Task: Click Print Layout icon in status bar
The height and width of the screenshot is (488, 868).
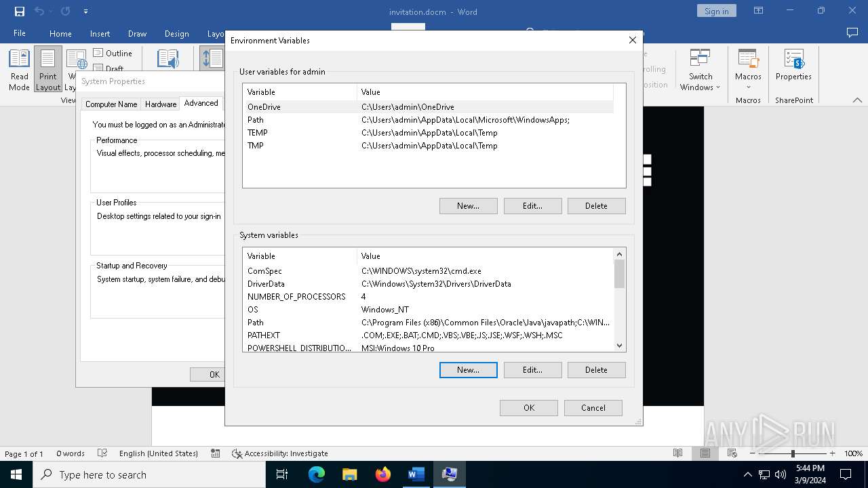Action: point(705,453)
